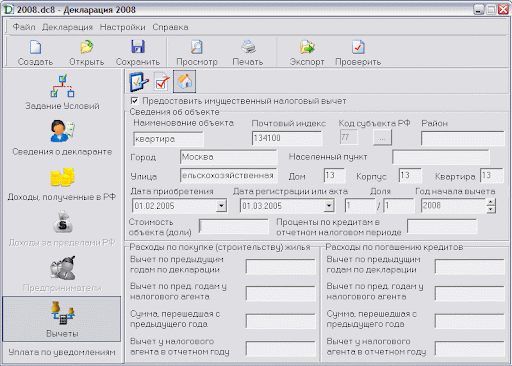Click the Улица input field
512x366 pixels.
click(228, 176)
